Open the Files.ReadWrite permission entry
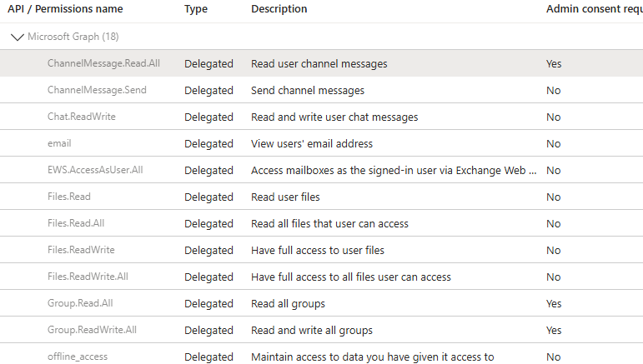The width and height of the screenshot is (643, 364). [81, 250]
